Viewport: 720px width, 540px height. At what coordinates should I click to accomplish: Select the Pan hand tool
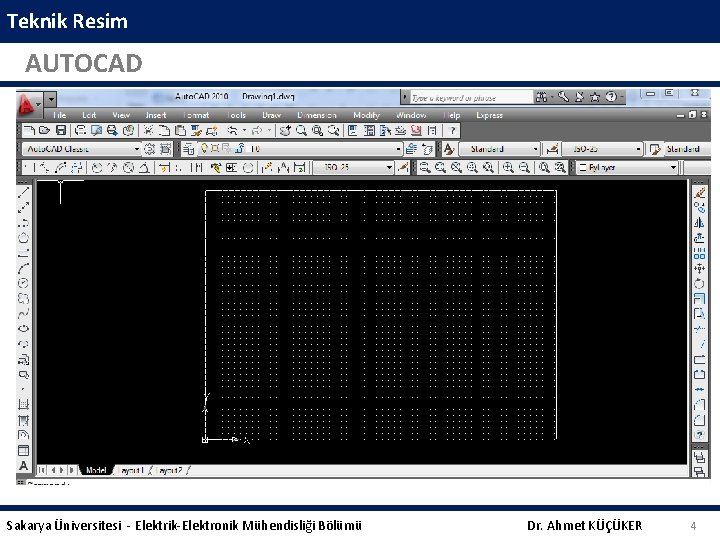click(x=285, y=131)
